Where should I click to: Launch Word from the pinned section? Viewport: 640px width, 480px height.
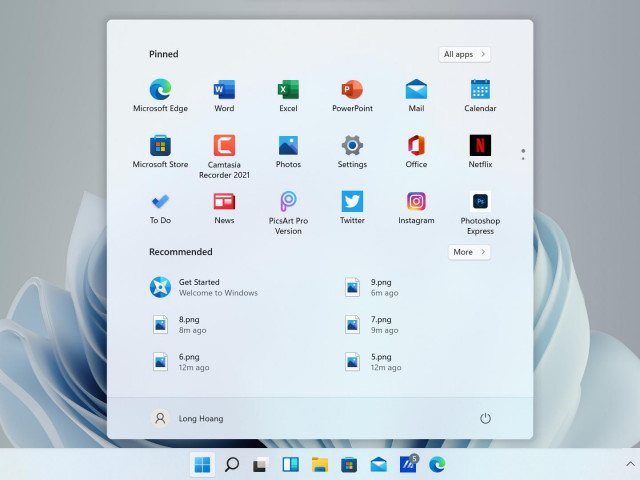224,96
